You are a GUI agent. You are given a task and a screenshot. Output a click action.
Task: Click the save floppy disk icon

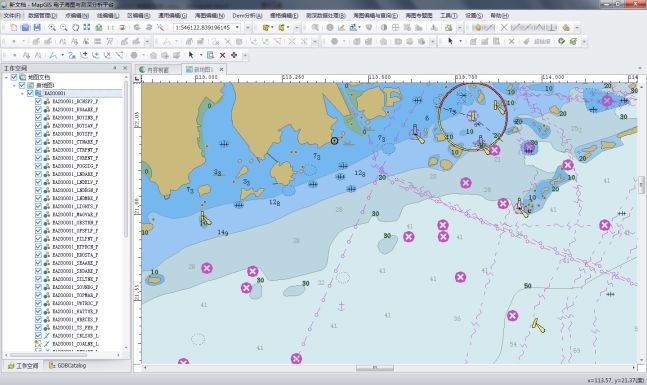point(37,28)
